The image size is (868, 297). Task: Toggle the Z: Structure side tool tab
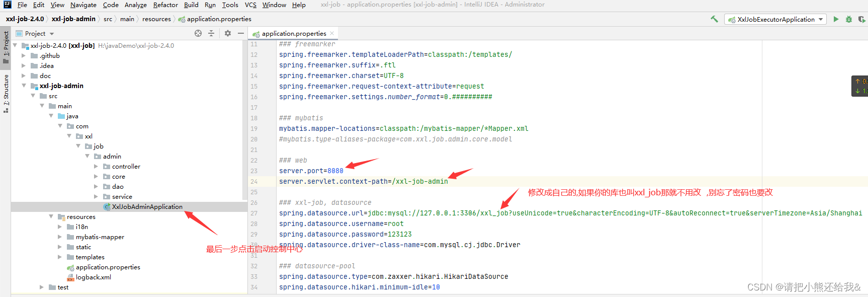click(x=6, y=93)
